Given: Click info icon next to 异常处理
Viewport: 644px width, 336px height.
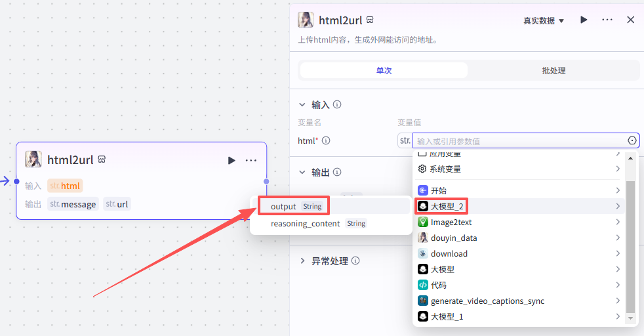Looking at the screenshot, I should coord(355,261).
